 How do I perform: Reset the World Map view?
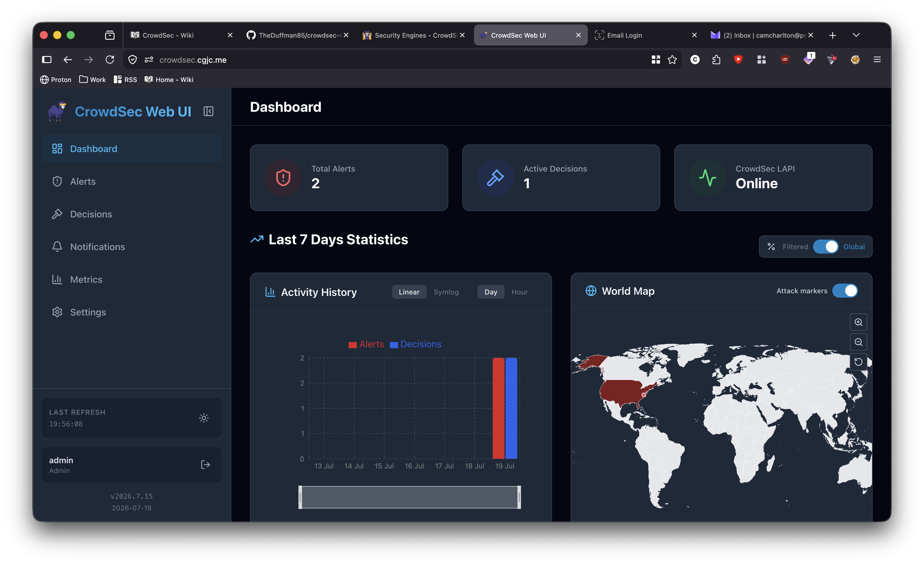click(858, 362)
